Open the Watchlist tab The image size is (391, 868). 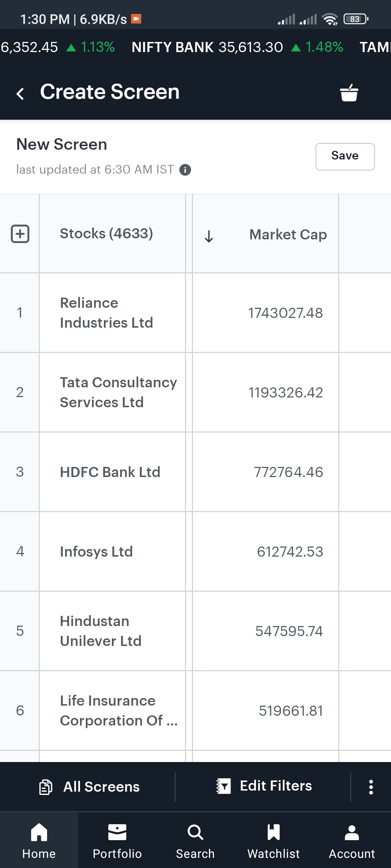click(x=274, y=841)
